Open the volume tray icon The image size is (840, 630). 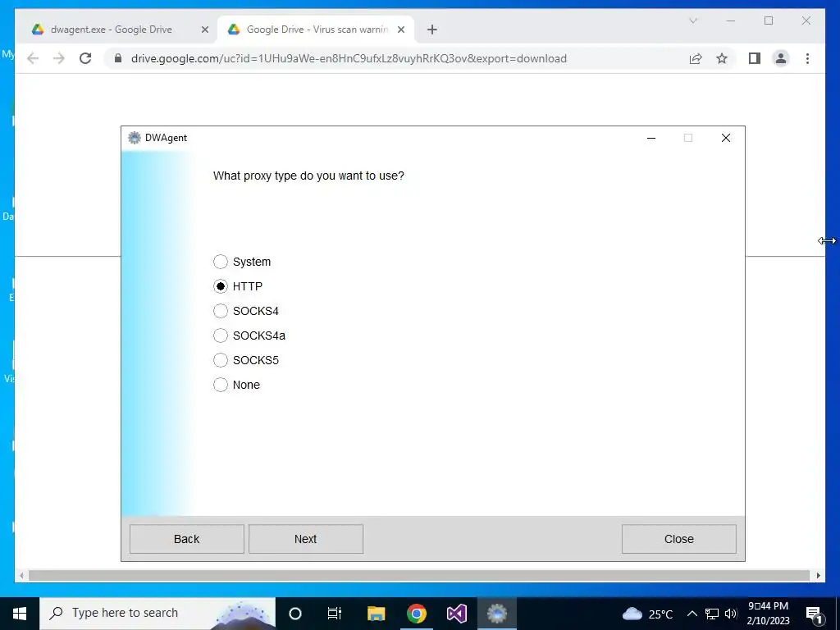point(731,614)
